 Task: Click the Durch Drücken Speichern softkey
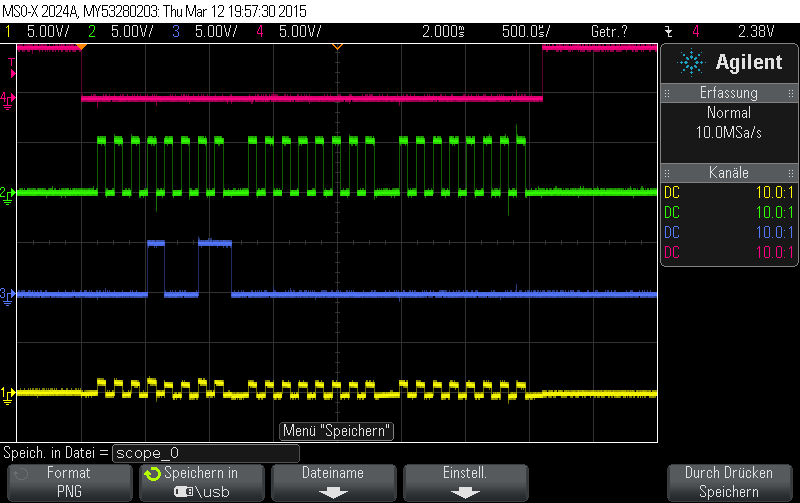pos(729,482)
